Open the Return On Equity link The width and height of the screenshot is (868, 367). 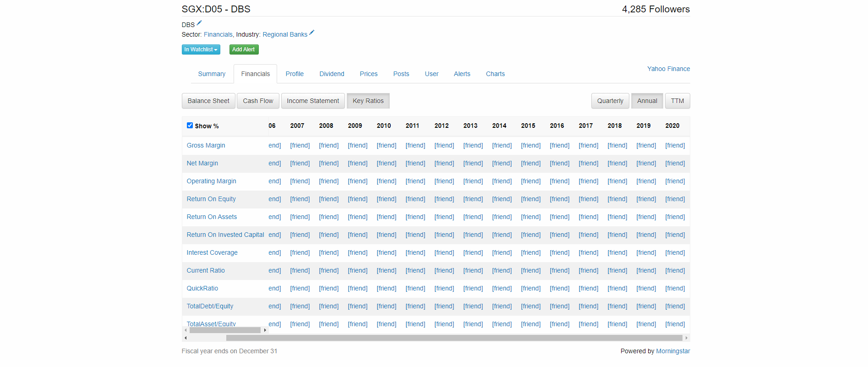click(211, 199)
